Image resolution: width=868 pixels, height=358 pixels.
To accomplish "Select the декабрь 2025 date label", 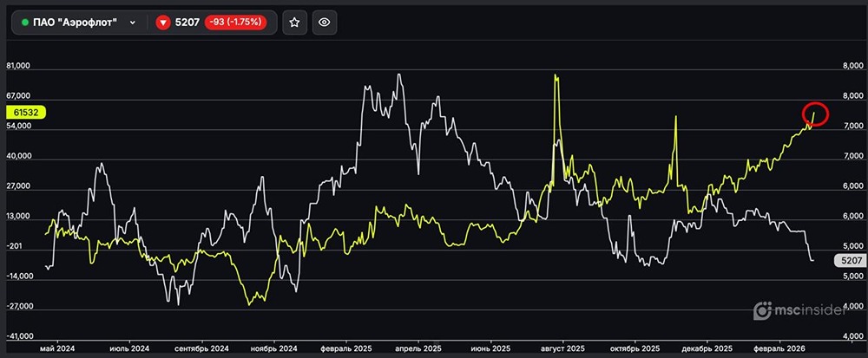I will 707,349.
